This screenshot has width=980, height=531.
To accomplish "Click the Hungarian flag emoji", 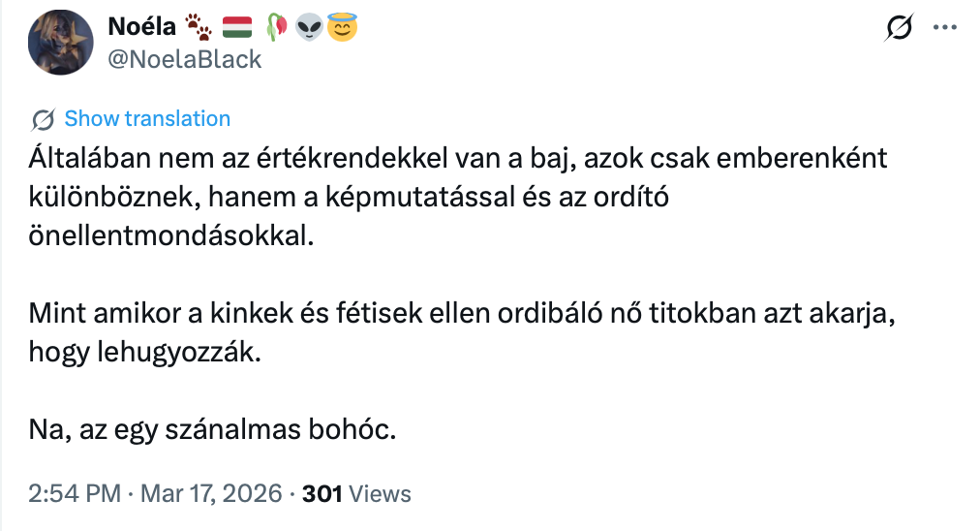I will coord(237,28).
